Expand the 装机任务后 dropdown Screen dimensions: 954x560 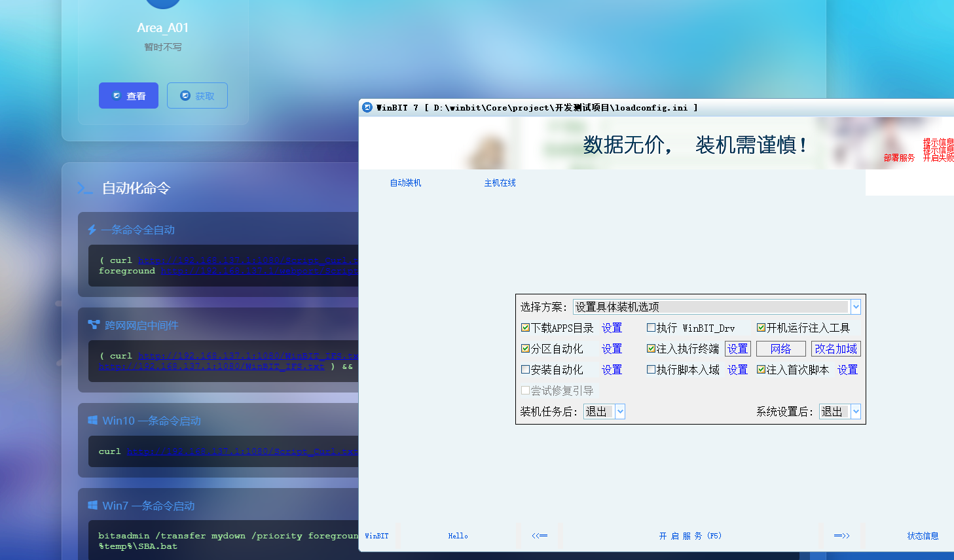tap(620, 411)
